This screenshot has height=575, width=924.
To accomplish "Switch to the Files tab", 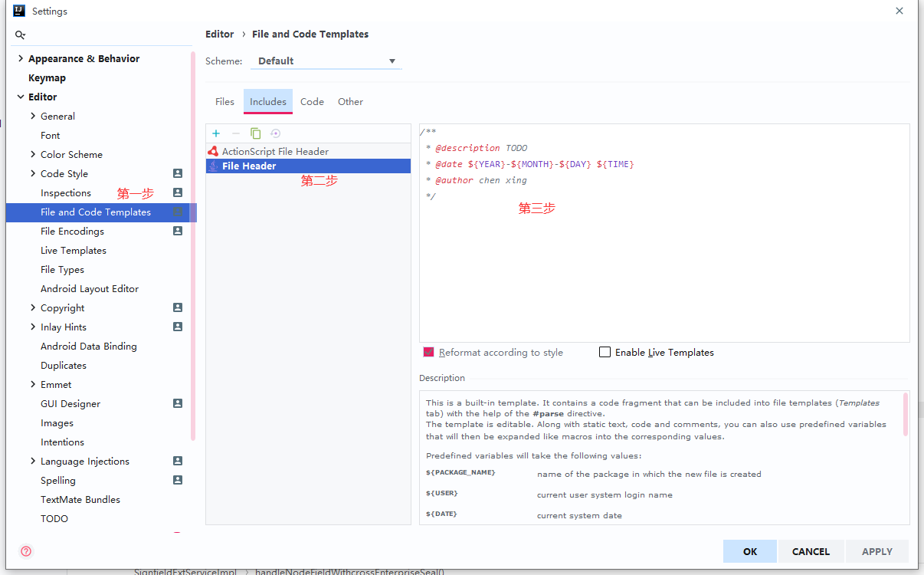I will click(224, 101).
